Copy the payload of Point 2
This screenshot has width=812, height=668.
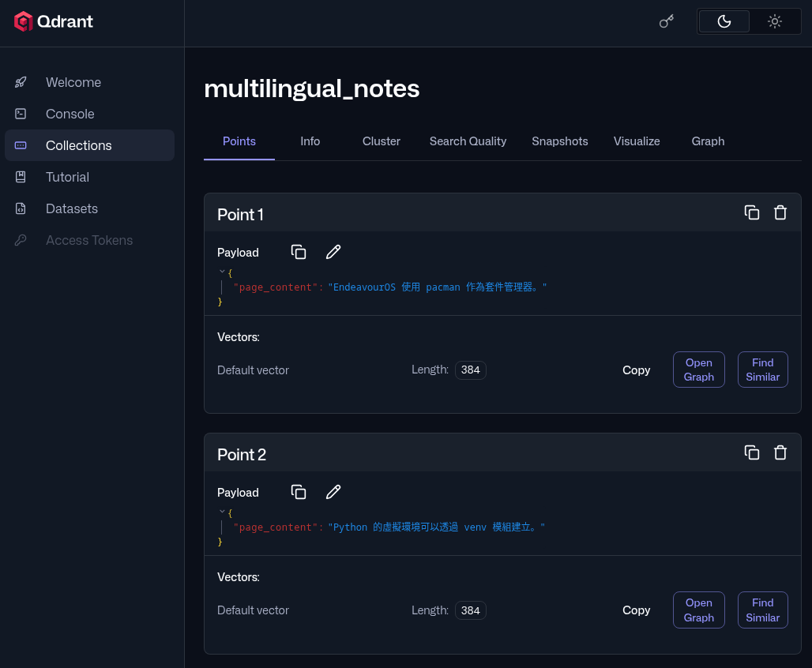(299, 492)
